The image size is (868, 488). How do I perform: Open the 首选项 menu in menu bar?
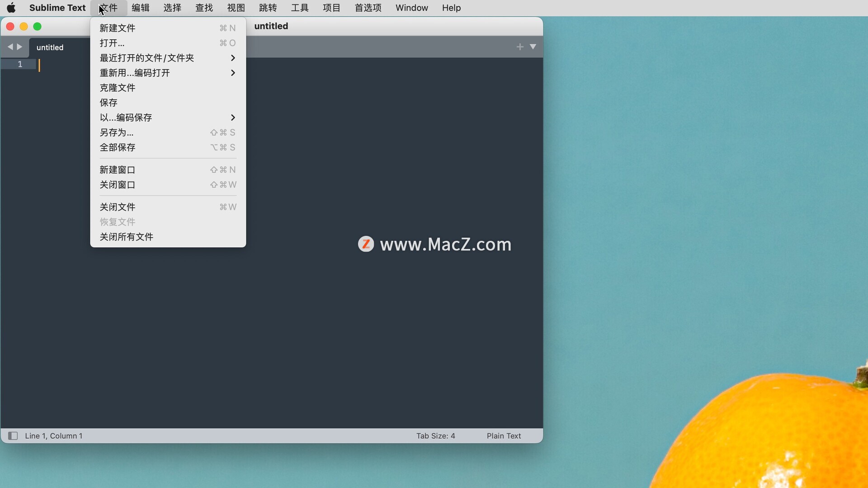[x=368, y=8]
